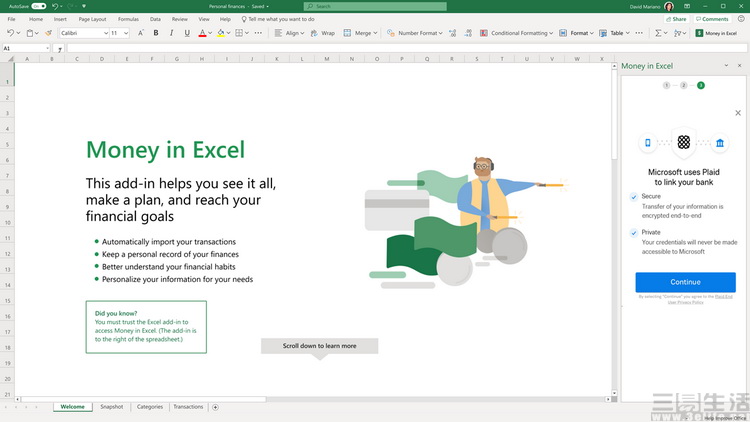This screenshot has height=422, width=750.
Task: Switch to the Review tab
Action: [179, 19]
